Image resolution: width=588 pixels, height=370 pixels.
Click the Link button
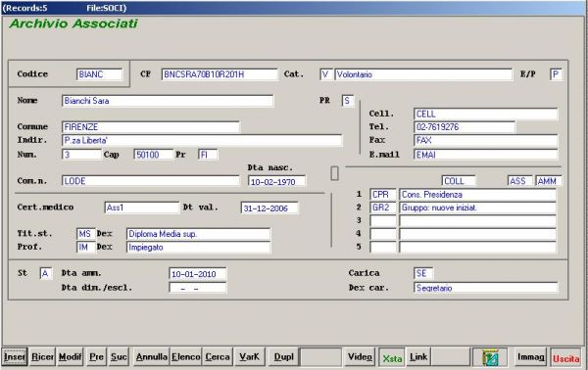click(x=418, y=357)
